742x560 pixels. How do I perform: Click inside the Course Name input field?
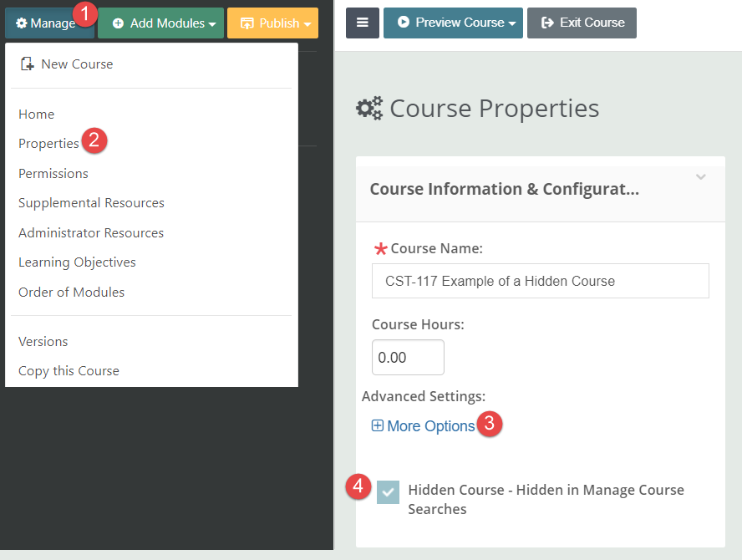539,281
